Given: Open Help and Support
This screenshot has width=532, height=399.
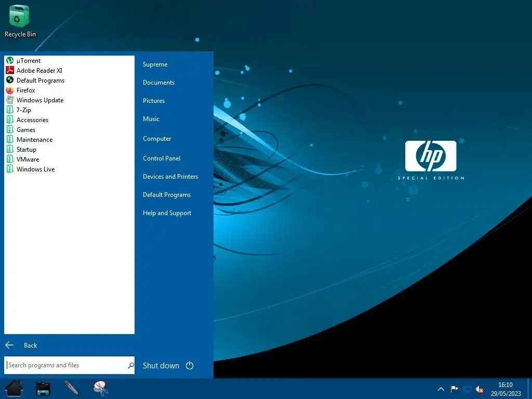Looking at the screenshot, I should point(167,213).
